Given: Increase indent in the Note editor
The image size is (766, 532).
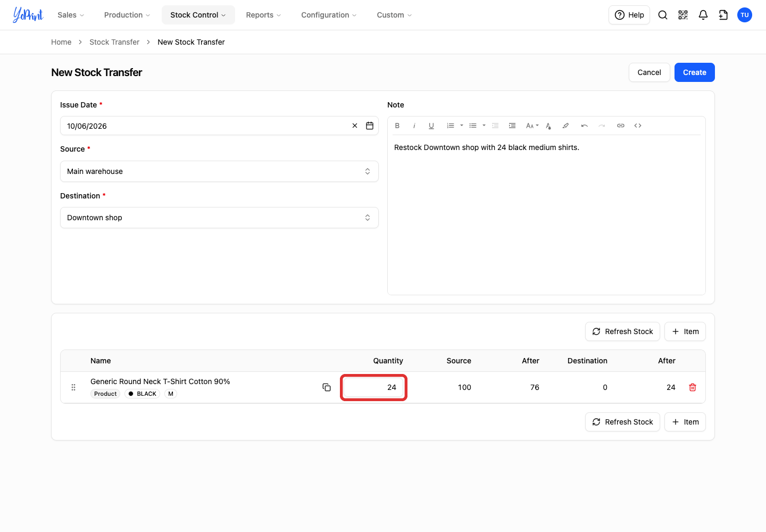Looking at the screenshot, I should coord(512,126).
